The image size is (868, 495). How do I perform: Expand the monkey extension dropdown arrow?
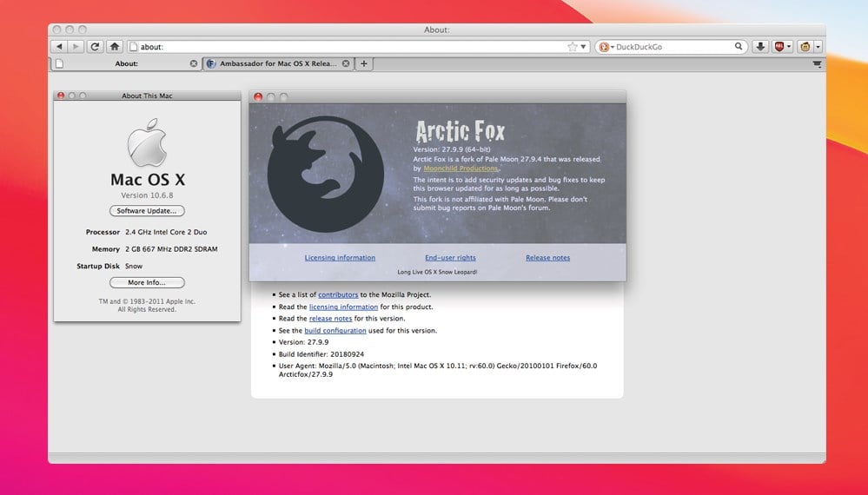(x=818, y=46)
